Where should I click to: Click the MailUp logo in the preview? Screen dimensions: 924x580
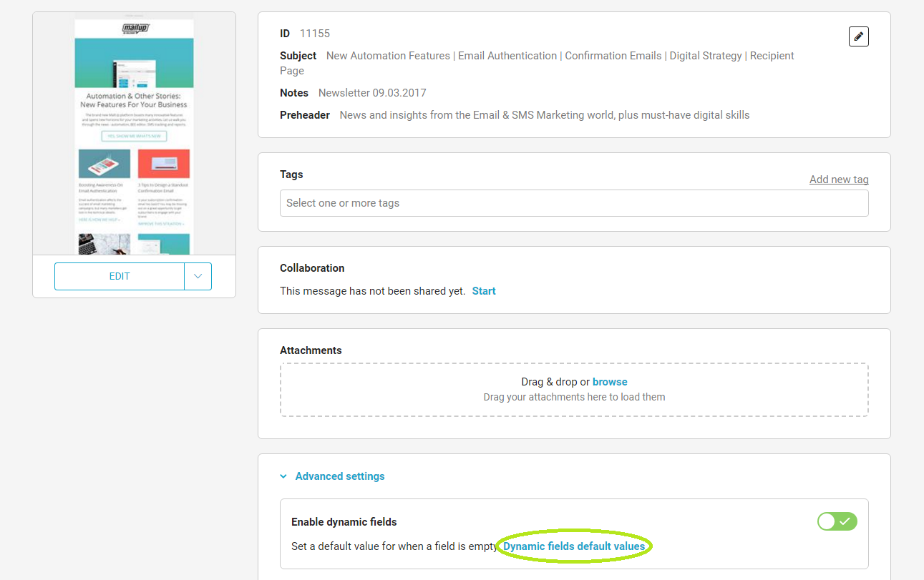coord(134,28)
